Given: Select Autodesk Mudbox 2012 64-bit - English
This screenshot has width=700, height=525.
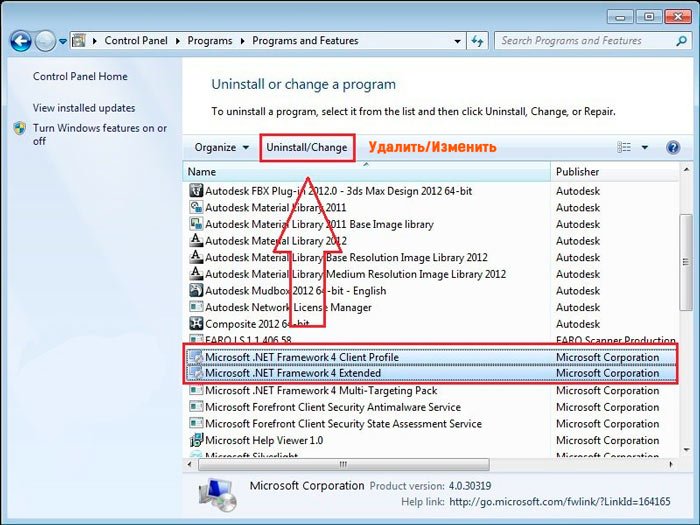Looking at the screenshot, I should pyautogui.click(x=296, y=291).
